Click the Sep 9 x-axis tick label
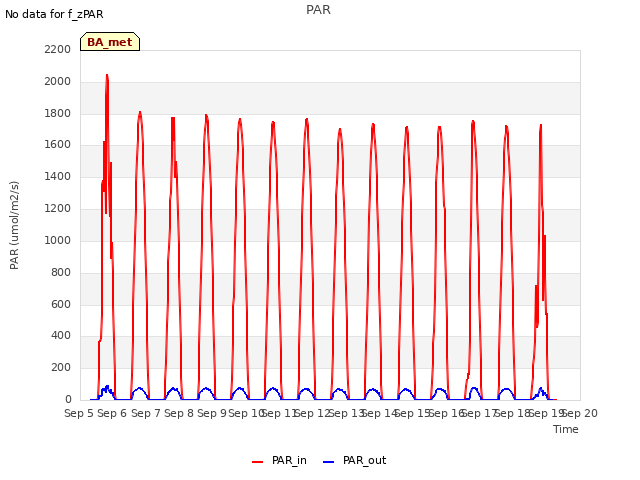This screenshot has height=480, width=640. (212, 413)
